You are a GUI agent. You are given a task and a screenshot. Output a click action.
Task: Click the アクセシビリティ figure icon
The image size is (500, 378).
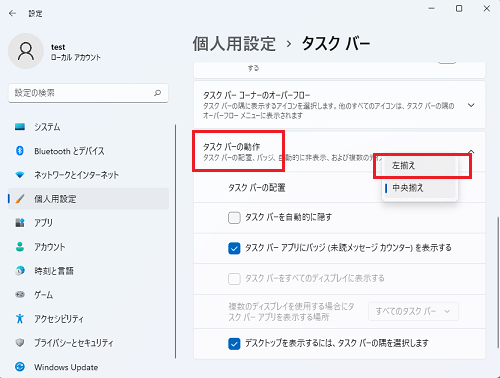pyautogui.click(x=20, y=319)
